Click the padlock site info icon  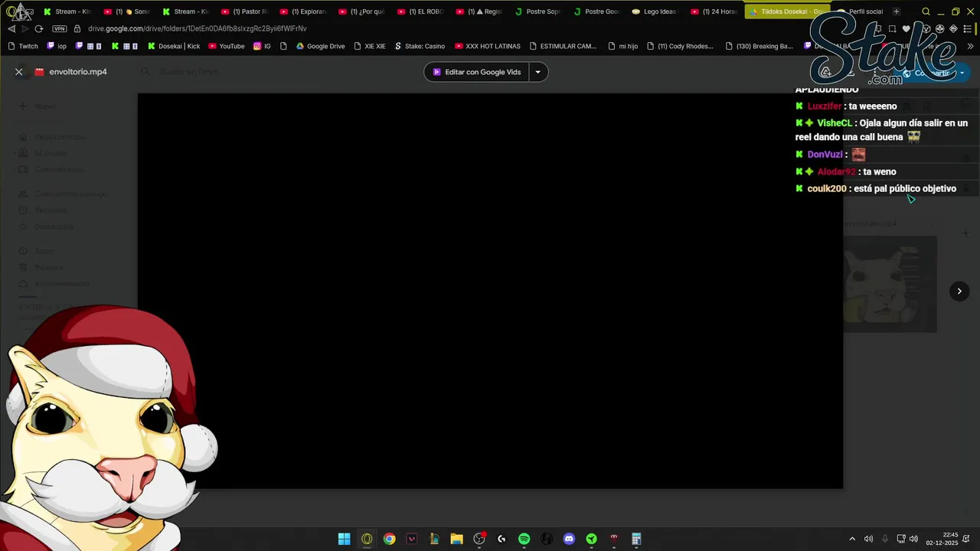pyautogui.click(x=77, y=28)
